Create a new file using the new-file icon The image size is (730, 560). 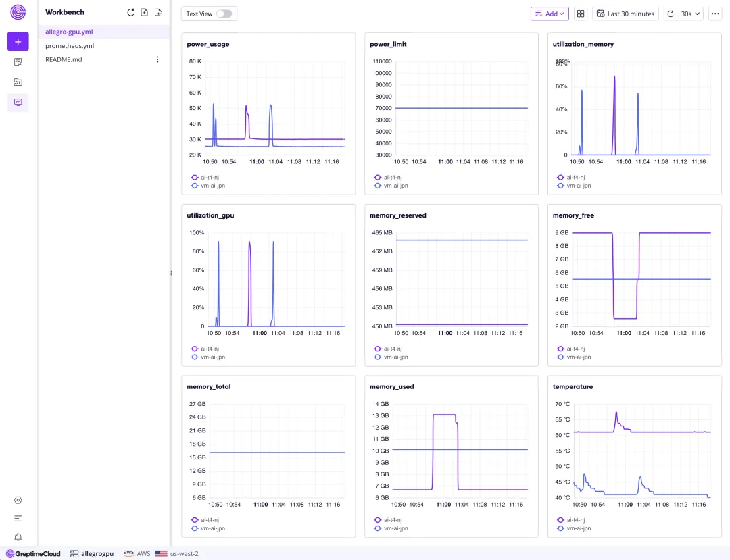click(x=144, y=11)
